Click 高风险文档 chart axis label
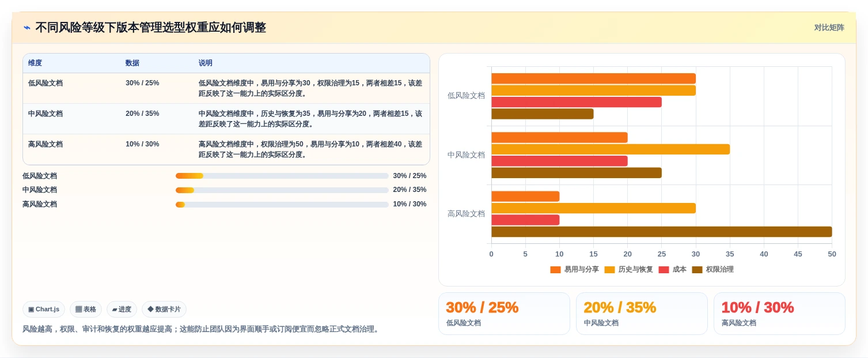The width and height of the screenshot is (868, 358). click(x=466, y=214)
